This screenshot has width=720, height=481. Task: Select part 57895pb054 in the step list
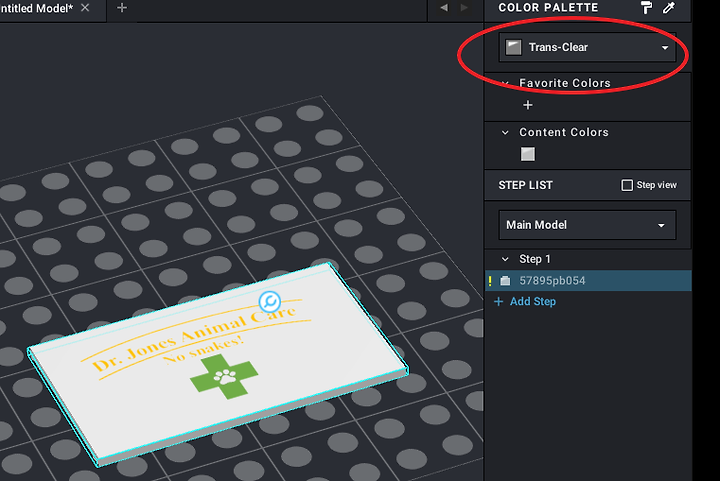pos(588,280)
